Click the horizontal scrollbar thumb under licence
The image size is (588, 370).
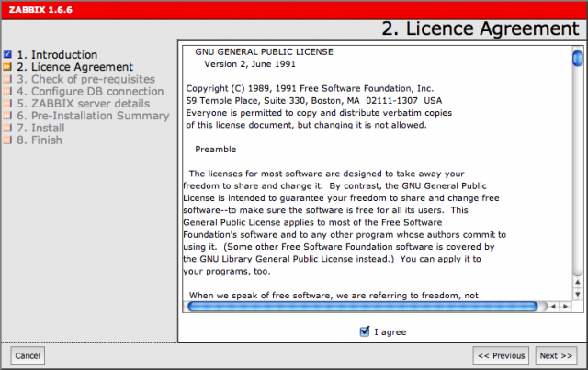(363, 307)
